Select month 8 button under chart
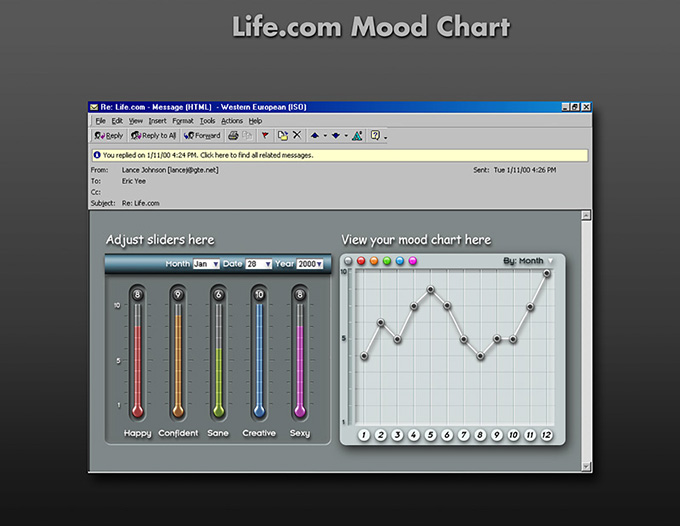This screenshot has height=526, width=680. [x=480, y=435]
